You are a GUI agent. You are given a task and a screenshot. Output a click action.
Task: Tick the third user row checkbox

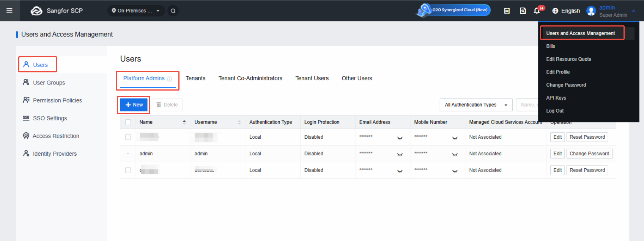pos(128,170)
